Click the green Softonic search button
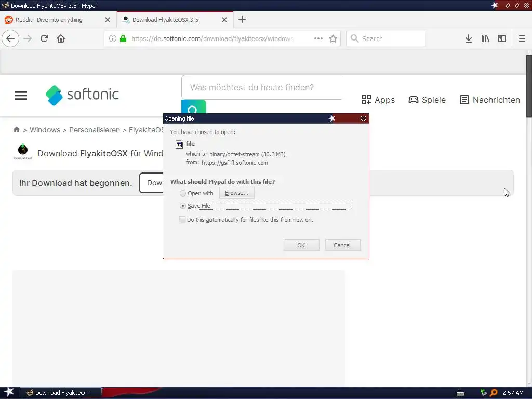This screenshot has width=532, height=399. tap(194, 107)
